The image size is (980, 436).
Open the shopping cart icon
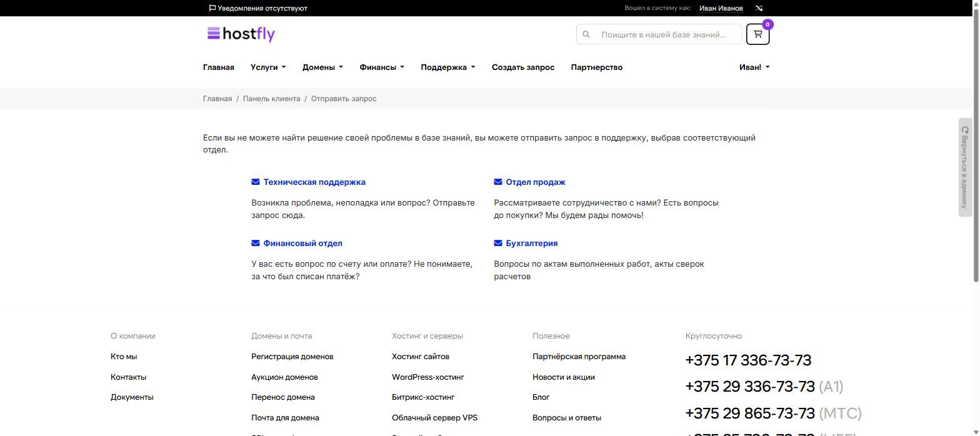757,34
